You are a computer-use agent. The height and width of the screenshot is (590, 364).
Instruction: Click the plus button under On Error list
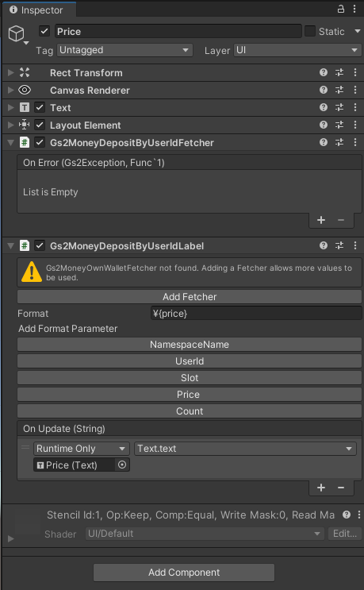click(321, 220)
